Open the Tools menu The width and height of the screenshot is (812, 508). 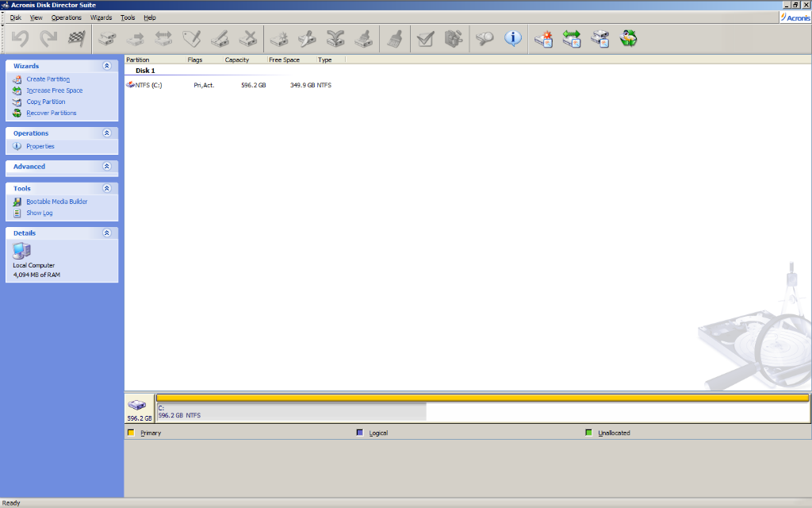tap(128, 17)
